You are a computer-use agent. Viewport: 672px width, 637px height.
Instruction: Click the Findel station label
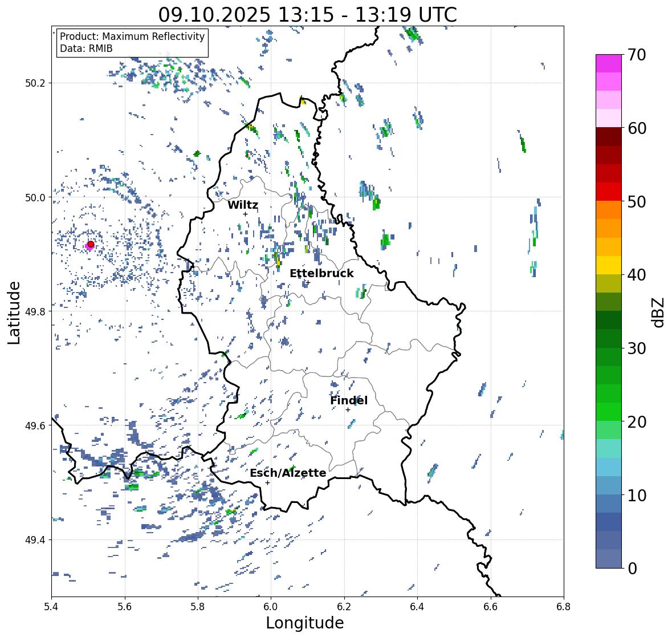coord(348,400)
